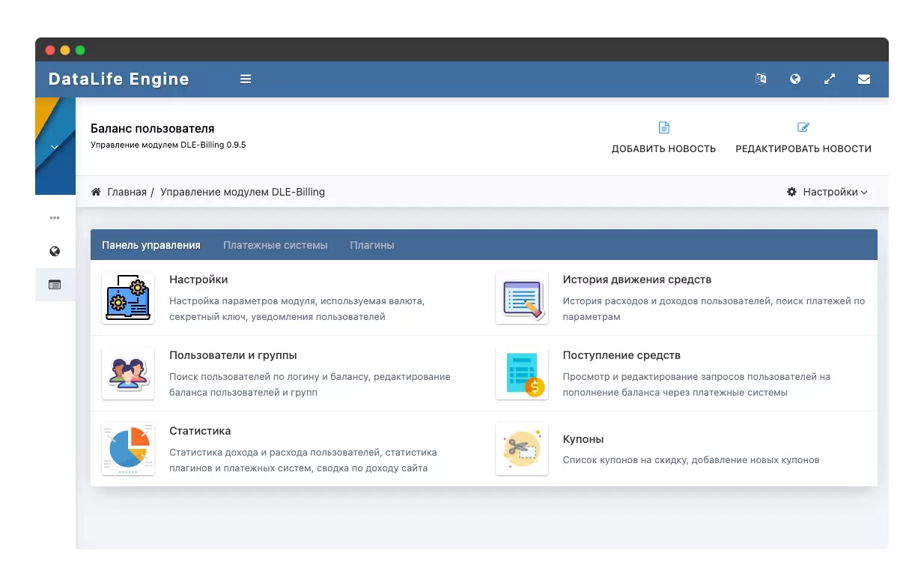The height and width of the screenshot is (586, 924).
Task: Select the sidebar billing card icon
Action: pos(55,285)
